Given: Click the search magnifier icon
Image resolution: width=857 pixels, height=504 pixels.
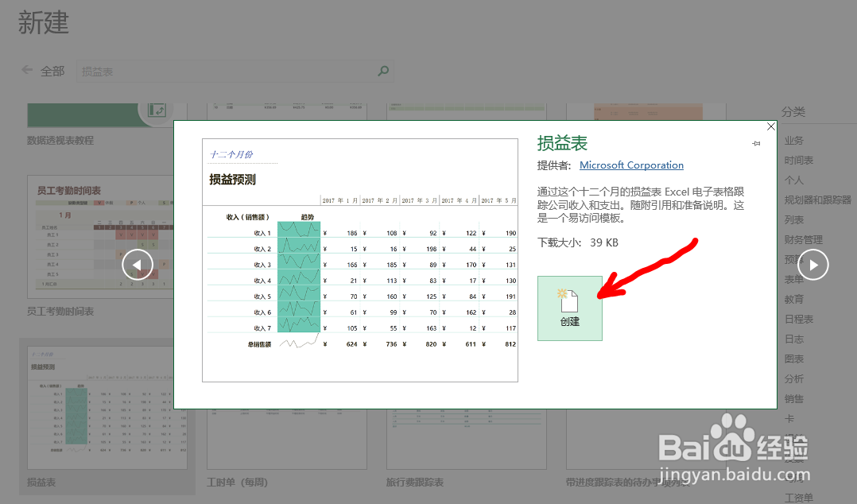Looking at the screenshot, I should (x=382, y=71).
